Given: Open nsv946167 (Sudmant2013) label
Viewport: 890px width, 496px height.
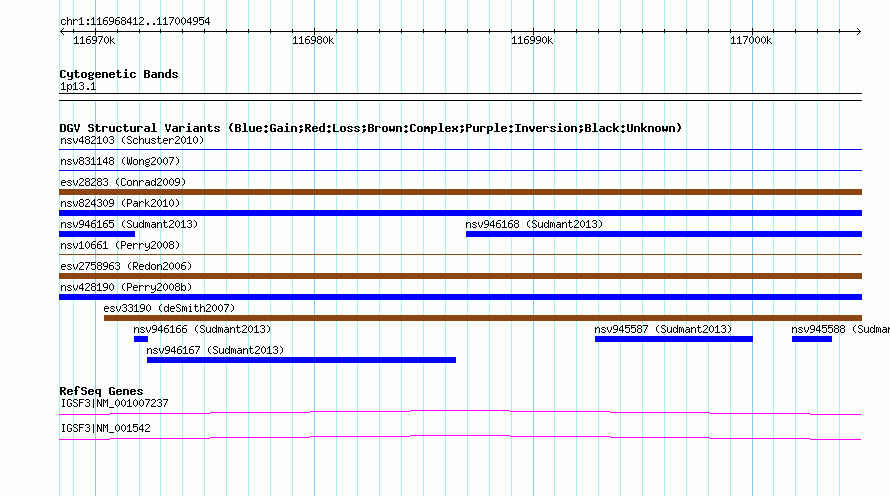Looking at the screenshot, I should [x=215, y=350].
